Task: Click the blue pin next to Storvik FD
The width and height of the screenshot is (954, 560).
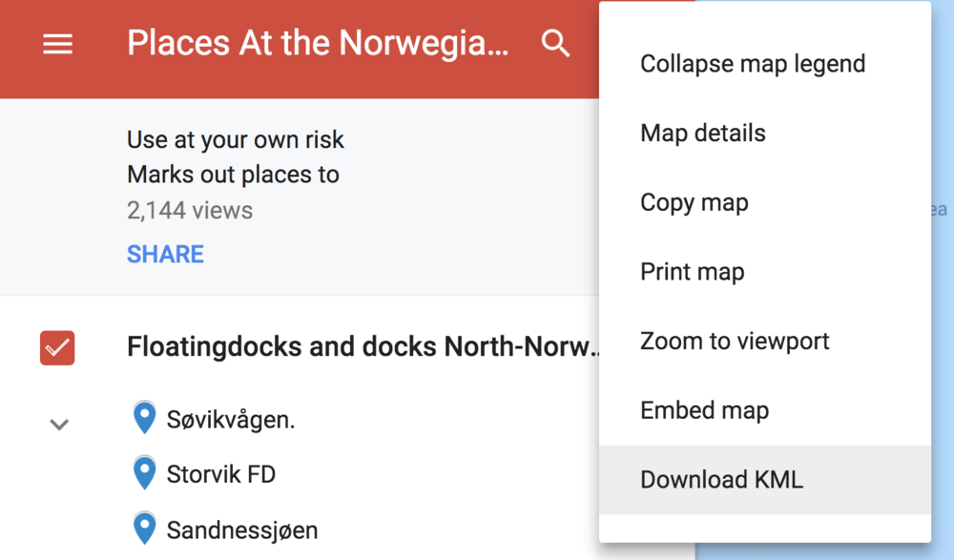Action: (x=144, y=473)
